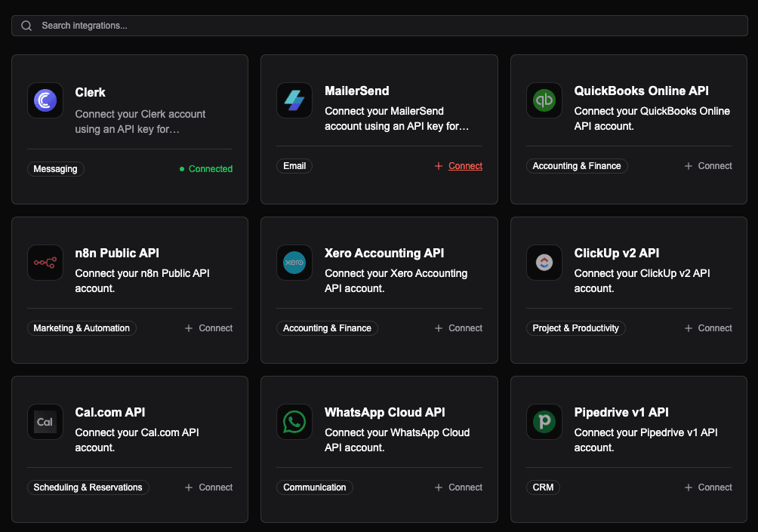Connect the WhatsApp Cloud API
Image resolution: width=758 pixels, height=532 pixels.
pos(458,487)
